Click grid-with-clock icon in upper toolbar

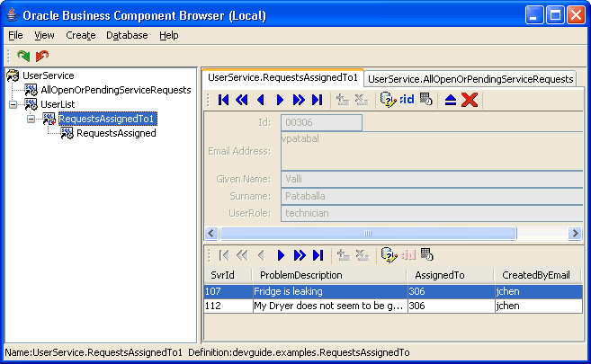click(x=425, y=100)
